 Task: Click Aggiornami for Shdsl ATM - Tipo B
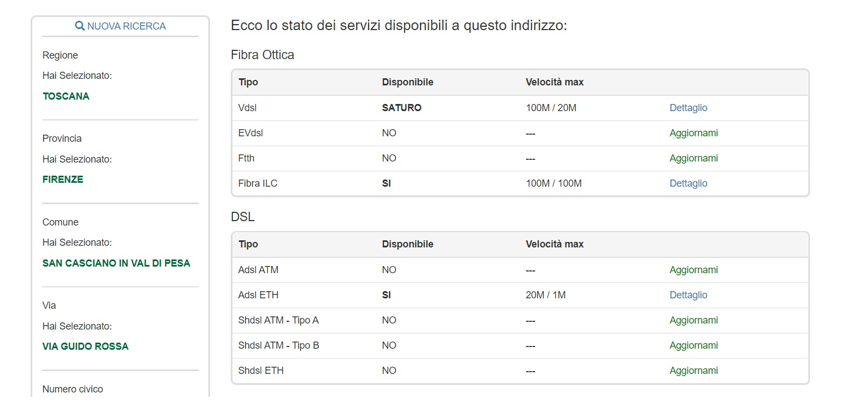click(x=694, y=345)
